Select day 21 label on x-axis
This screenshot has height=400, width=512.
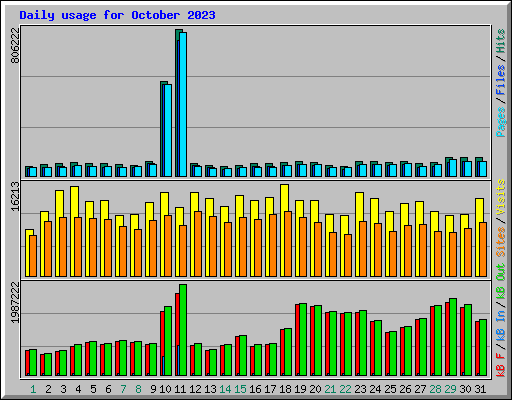330,389
